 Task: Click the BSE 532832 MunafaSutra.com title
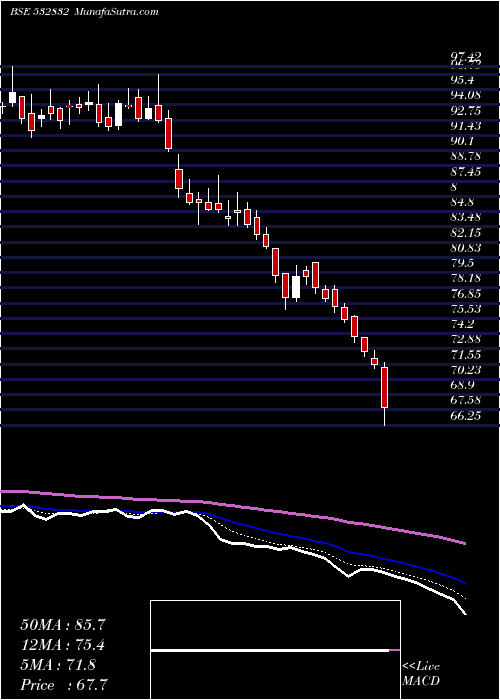[84, 12]
